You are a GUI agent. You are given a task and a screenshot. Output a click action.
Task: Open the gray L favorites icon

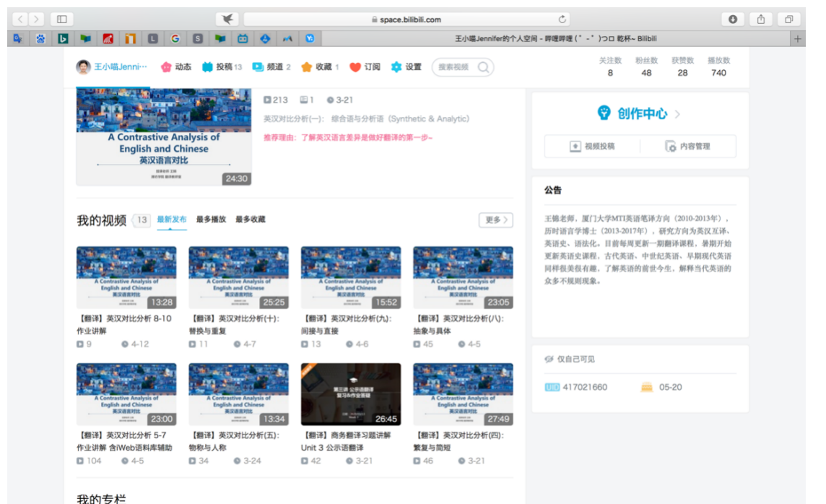pos(153,38)
